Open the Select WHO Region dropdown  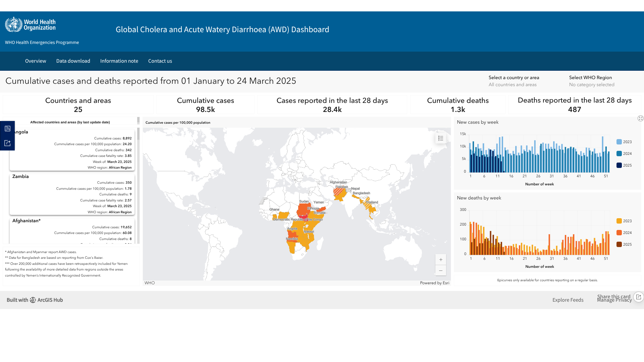click(x=591, y=85)
